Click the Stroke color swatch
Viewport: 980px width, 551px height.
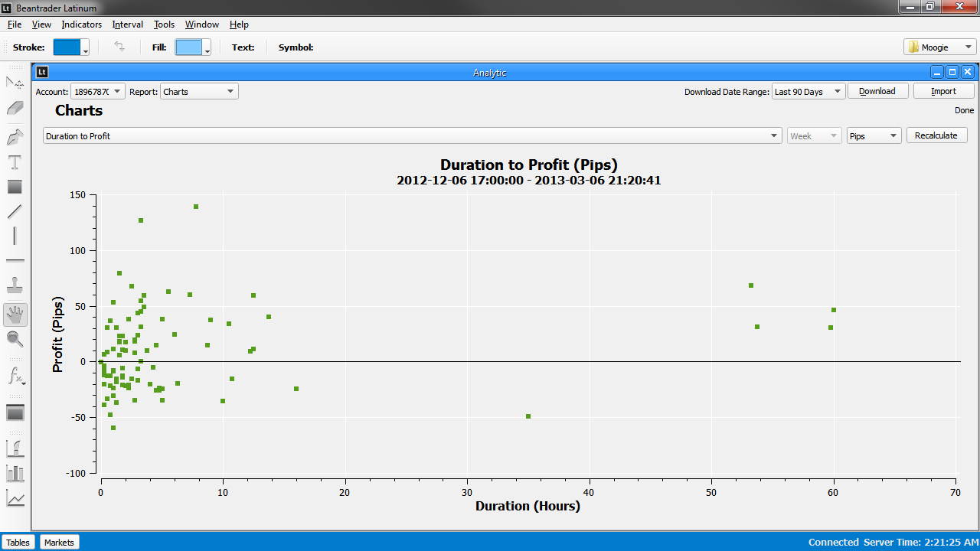[67, 47]
